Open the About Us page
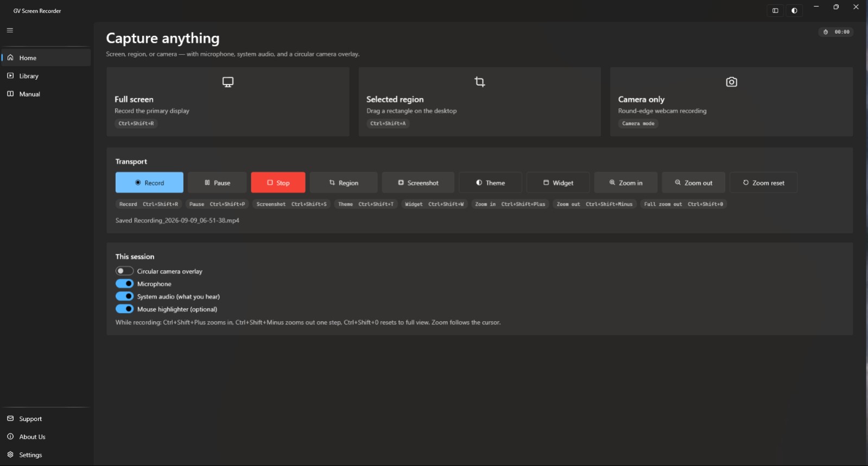The image size is (868, 466). (x=46, y=437)
